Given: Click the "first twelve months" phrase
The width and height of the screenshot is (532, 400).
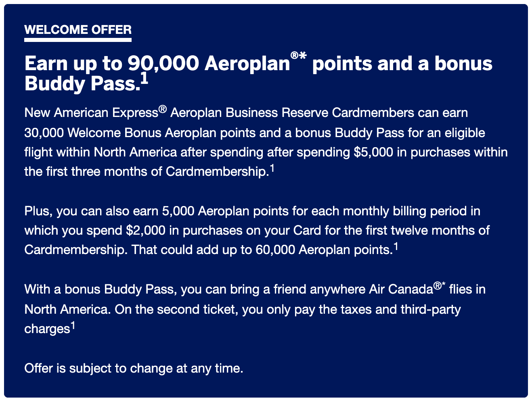Looking at the screenshot, I should click(412, 230).
